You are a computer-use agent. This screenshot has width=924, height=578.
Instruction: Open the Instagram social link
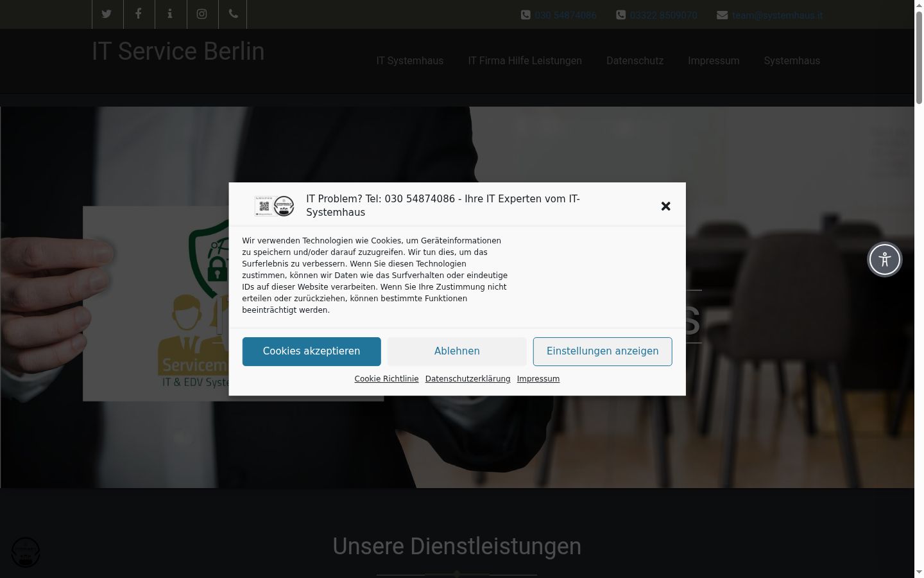202,14
